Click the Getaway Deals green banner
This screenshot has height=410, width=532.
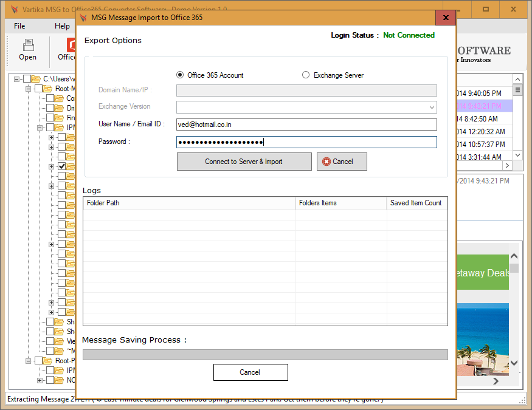click(x=483, y=273)
